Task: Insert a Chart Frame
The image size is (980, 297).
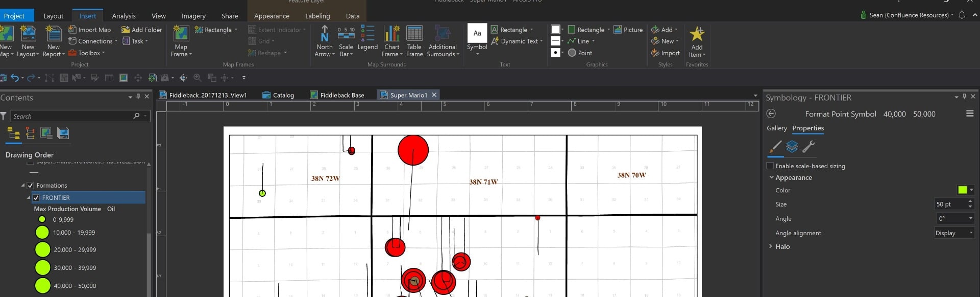Action: [392, 41]
